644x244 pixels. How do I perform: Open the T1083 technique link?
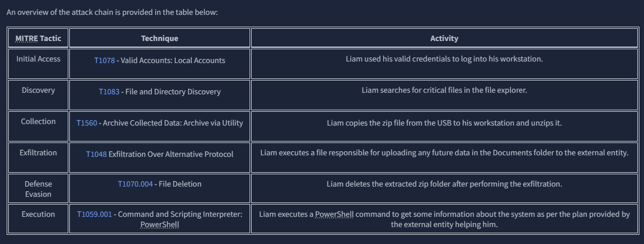pos(109,92)
